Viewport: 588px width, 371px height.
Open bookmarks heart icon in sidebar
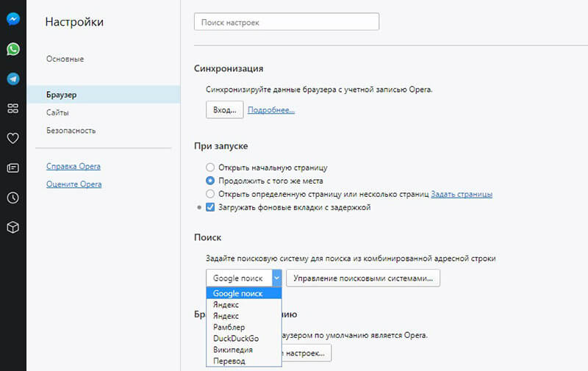13,138
